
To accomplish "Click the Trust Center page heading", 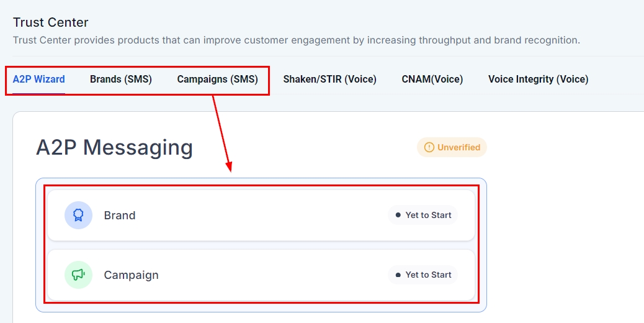I will 51,22.
